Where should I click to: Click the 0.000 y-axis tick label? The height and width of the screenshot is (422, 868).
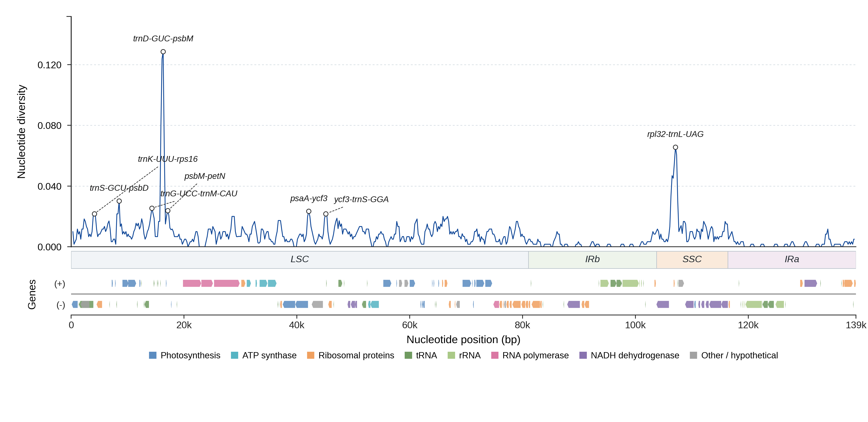50,247
